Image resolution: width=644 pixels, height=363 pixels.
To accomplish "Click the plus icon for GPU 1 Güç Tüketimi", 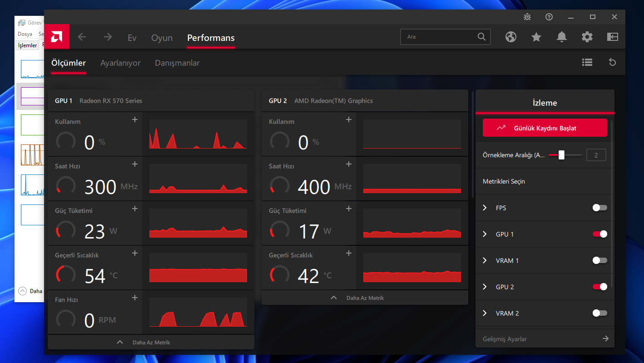I will 135,209.
